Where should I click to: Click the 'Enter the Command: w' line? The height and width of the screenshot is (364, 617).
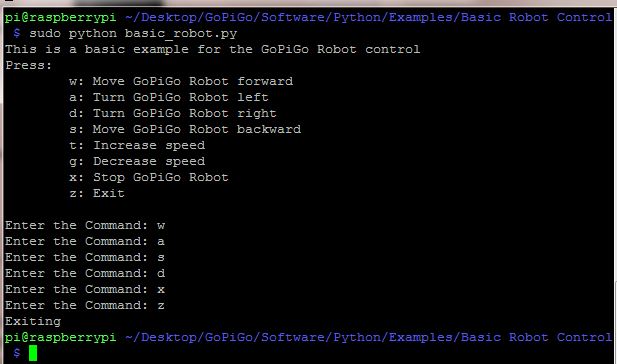pyautogui.click(x=85, y=225)
